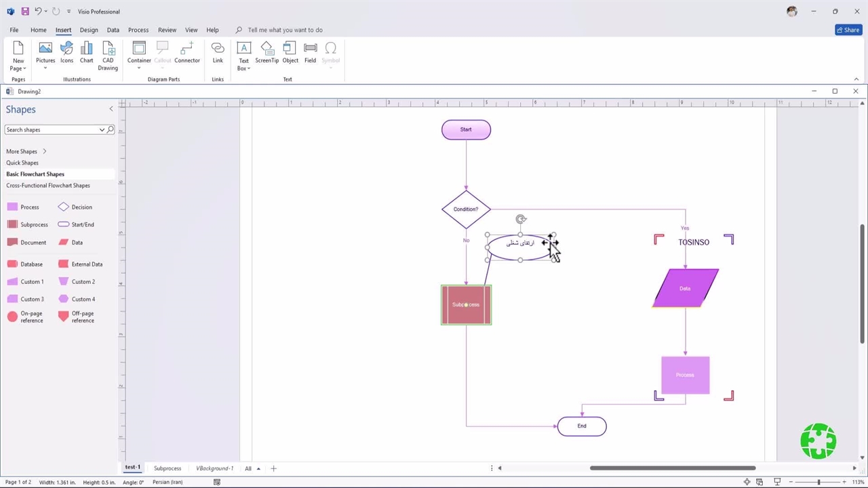Switch to the Design ribbon tab
The image size is (868, 488).
point(89,30)
